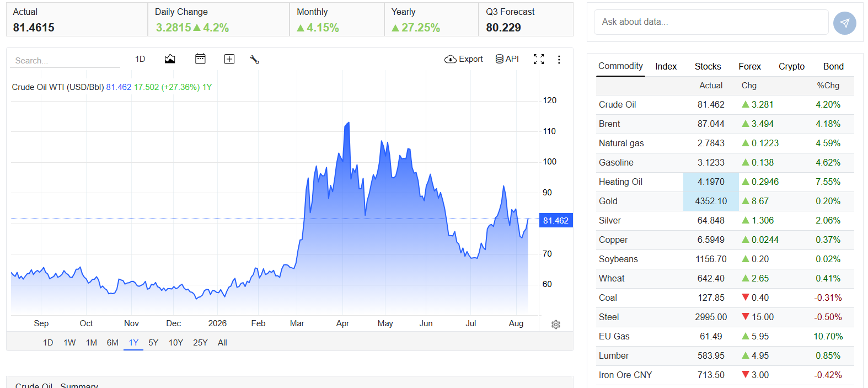Screen dimensions: 868x388
Task: Click the fullscreen expand icon
Action: [539, 59]
